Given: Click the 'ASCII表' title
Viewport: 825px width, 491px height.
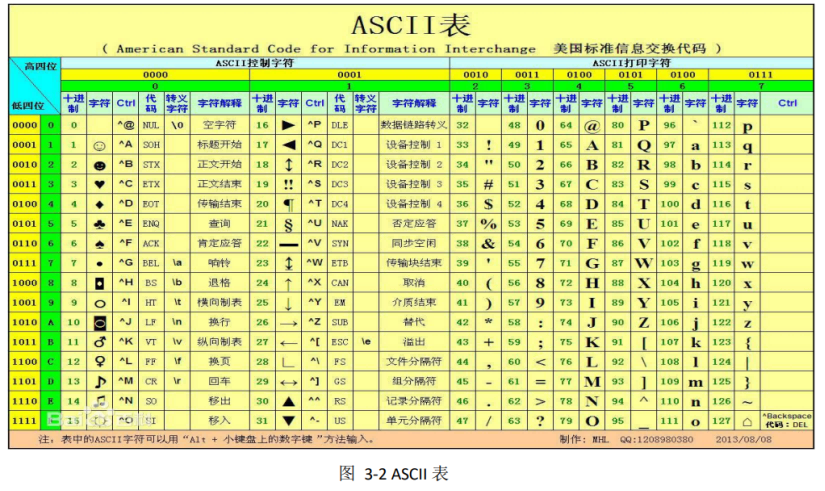Looking at the screenshot, I should pyautogui.click(x=411, y=25).
